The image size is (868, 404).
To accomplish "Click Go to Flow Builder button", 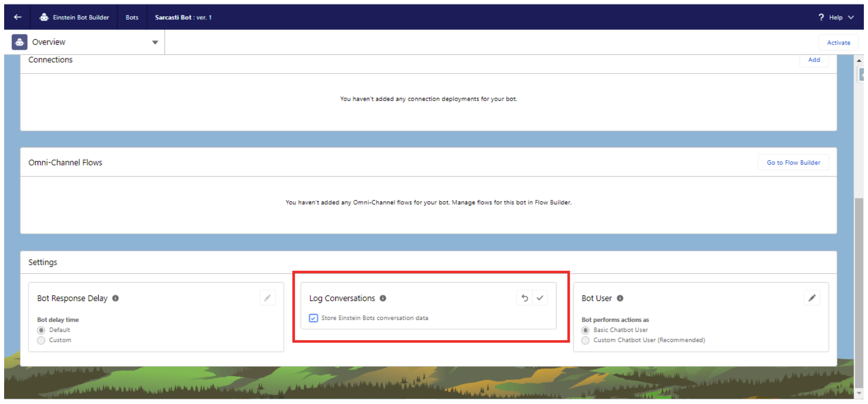I will coord(793,163).
